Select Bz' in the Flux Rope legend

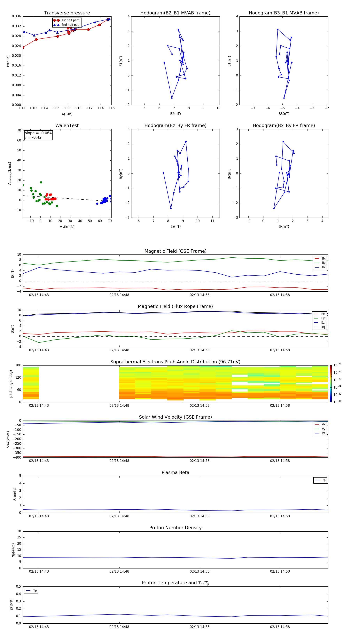pyautogui.click(x=320, y=323)
